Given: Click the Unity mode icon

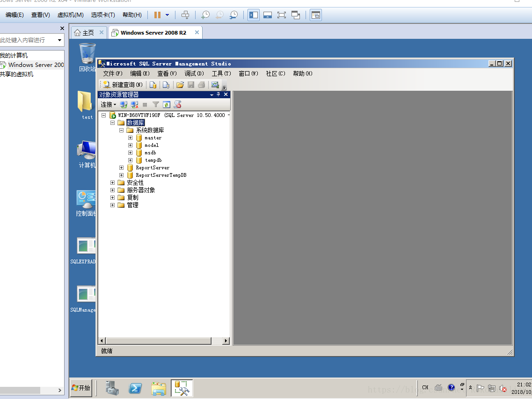Looking at the screenshot, I should click(296, 15).
